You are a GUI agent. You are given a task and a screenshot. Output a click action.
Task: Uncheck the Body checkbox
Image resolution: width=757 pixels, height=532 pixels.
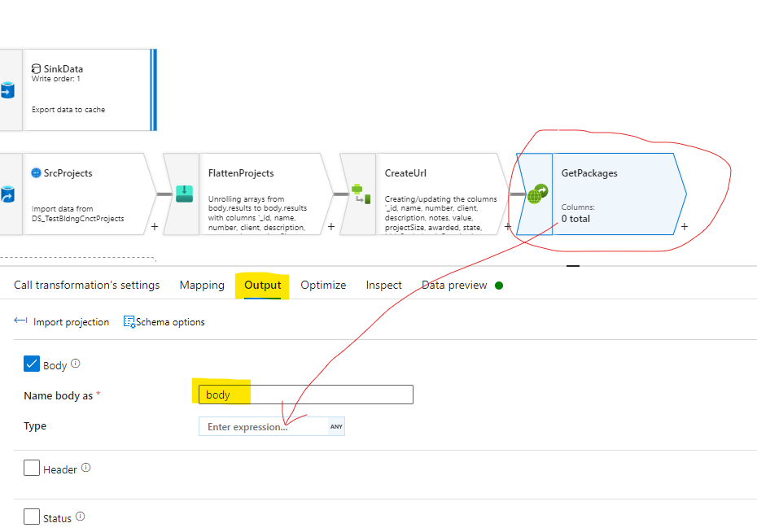[32, 364]
